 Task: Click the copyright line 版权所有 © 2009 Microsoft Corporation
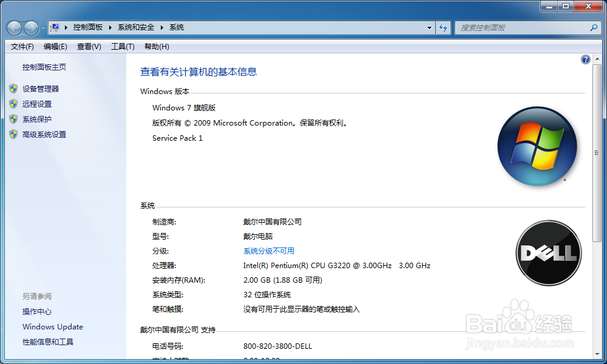coord(250,123)
